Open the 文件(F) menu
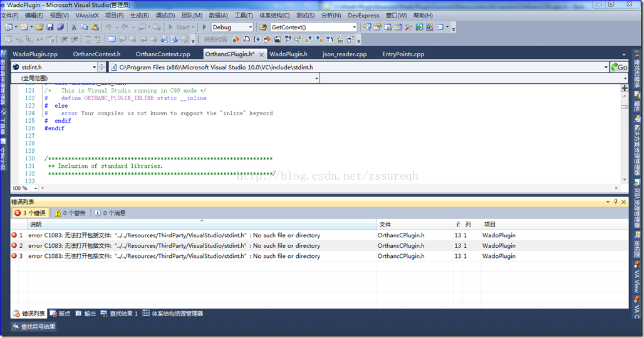The width and height of the screenshot is (644, 338). click(x=9, y=15)
